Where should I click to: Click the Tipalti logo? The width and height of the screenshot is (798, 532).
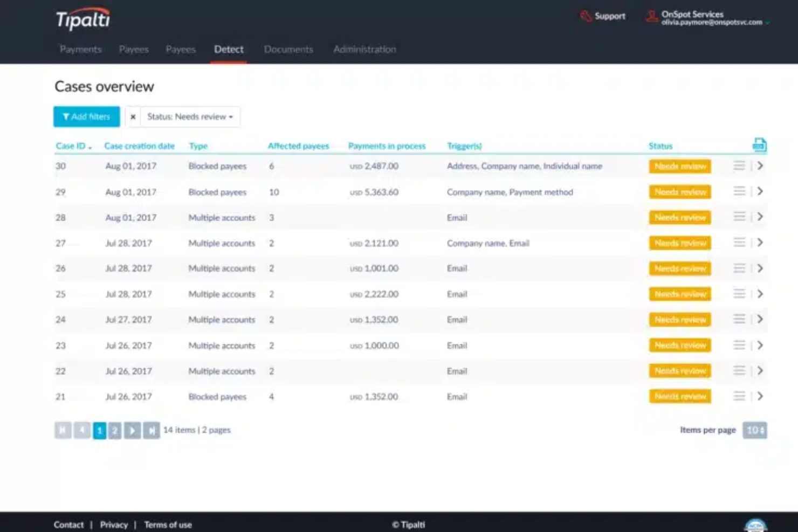coord(81,18)
